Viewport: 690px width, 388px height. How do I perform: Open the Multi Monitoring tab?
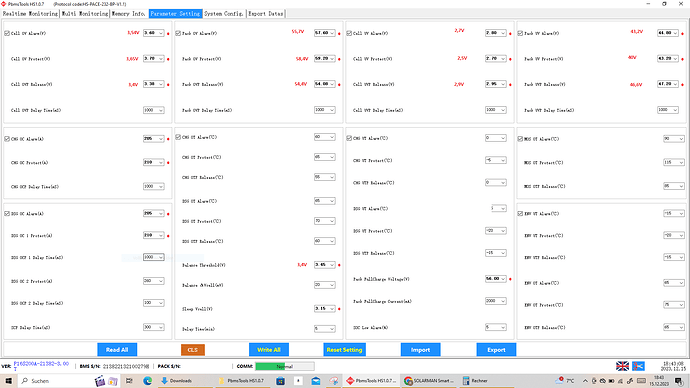85,14
